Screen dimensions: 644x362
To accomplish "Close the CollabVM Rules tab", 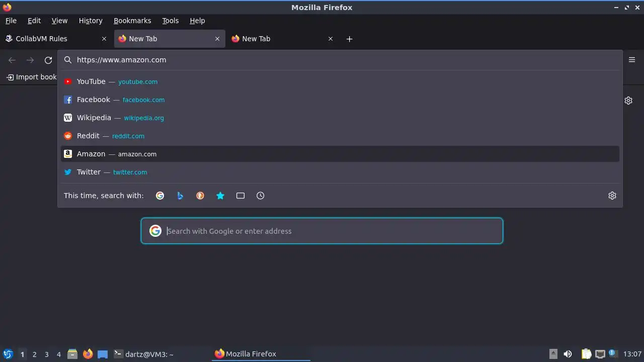I will [104, 39].
